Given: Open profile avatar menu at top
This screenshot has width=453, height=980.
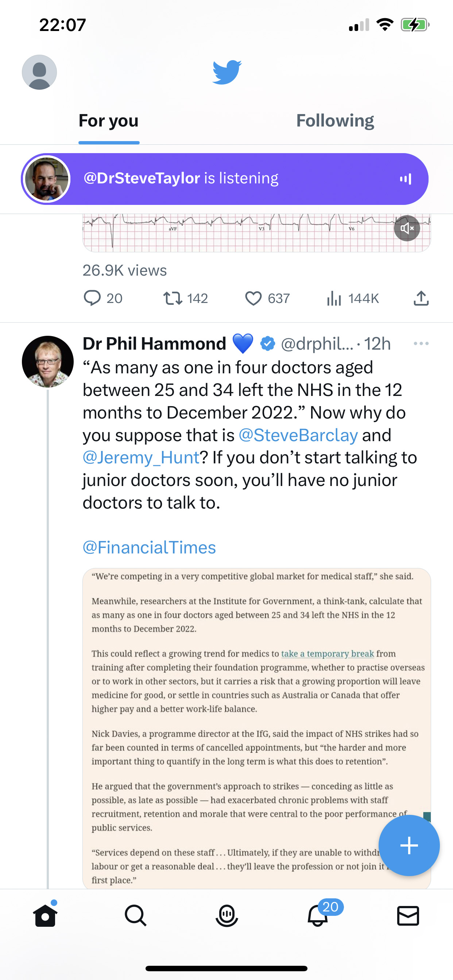Looking at the screenshot, I should click(39, 72).
